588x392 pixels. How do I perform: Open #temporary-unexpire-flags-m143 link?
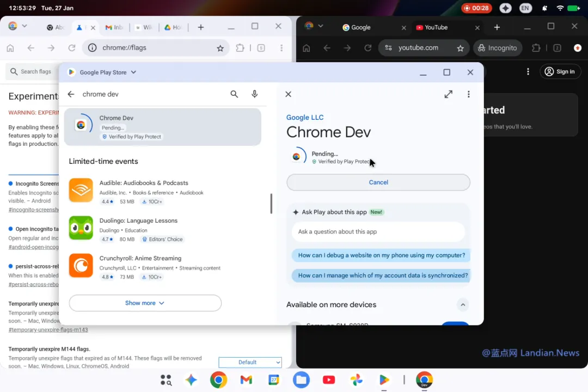(48, 330)
